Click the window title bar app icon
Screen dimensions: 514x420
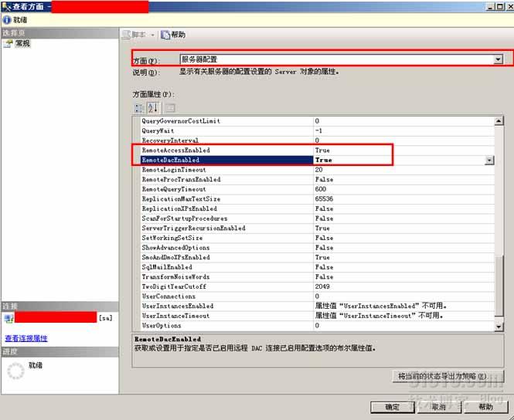(6, 6)
